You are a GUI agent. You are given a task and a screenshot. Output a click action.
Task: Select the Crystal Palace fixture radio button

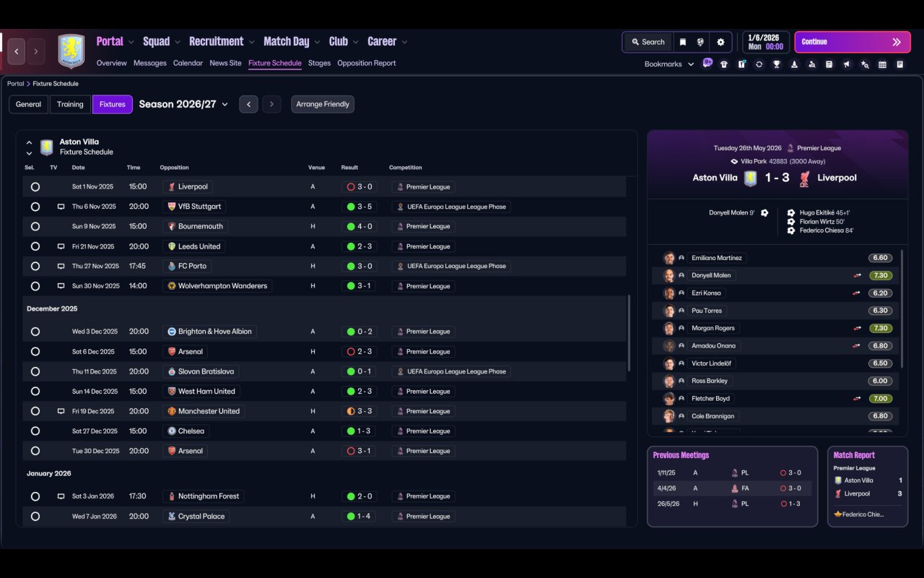(35, 517)
